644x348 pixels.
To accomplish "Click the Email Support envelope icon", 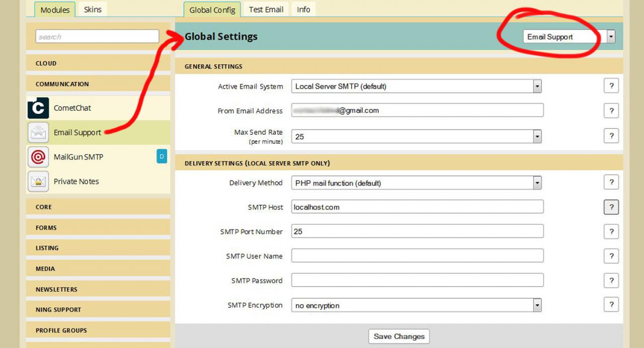I will (38, 133).
